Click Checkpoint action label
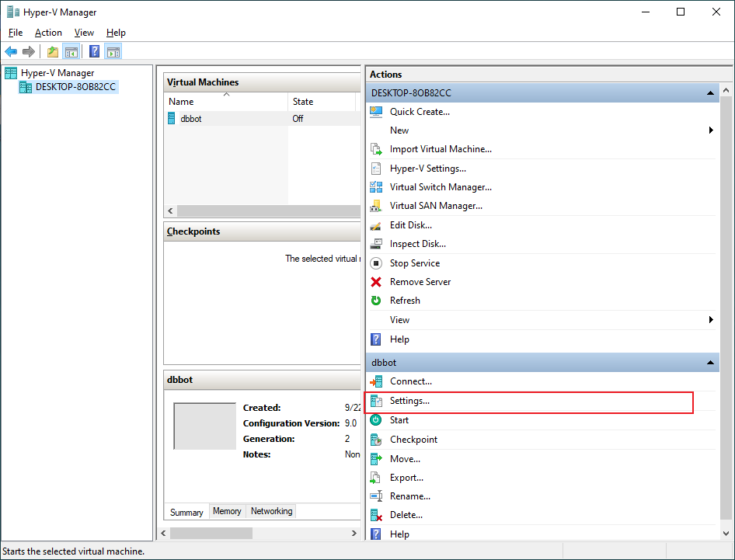 pos(413,440)
